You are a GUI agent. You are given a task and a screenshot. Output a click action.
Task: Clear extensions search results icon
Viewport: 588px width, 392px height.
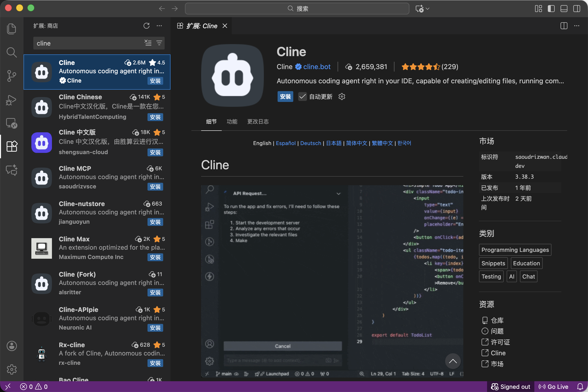pos(148,43)
